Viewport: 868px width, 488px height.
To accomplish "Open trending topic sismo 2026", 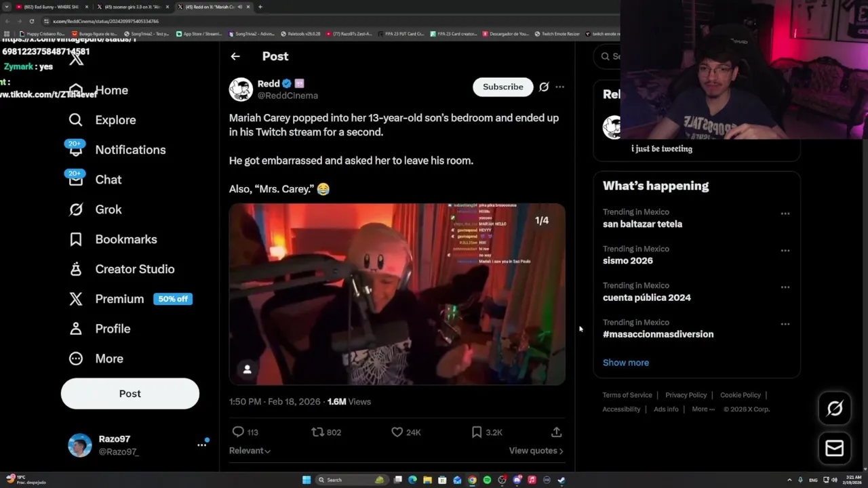I will pos(628,260).
